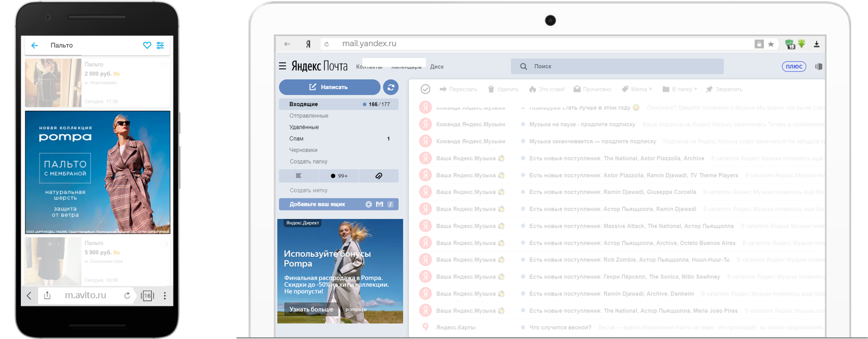Open the 5 900 руб. coat listing
Screen dimensions: 868x339
[x=98, y=261]
